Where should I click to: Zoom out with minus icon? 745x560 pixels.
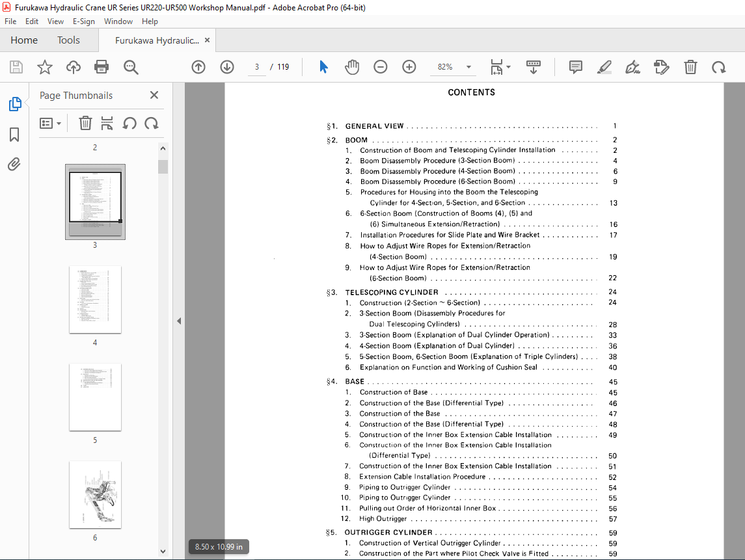[381, 67]
